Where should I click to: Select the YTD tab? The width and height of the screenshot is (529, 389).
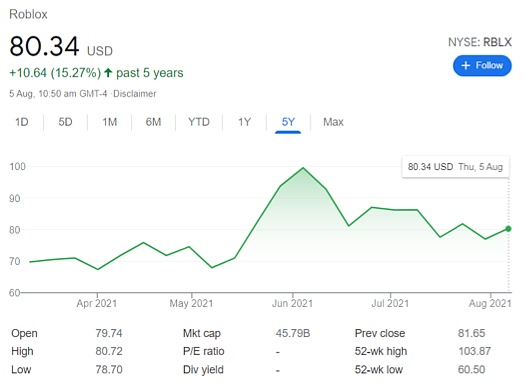(x=199, y=122)
